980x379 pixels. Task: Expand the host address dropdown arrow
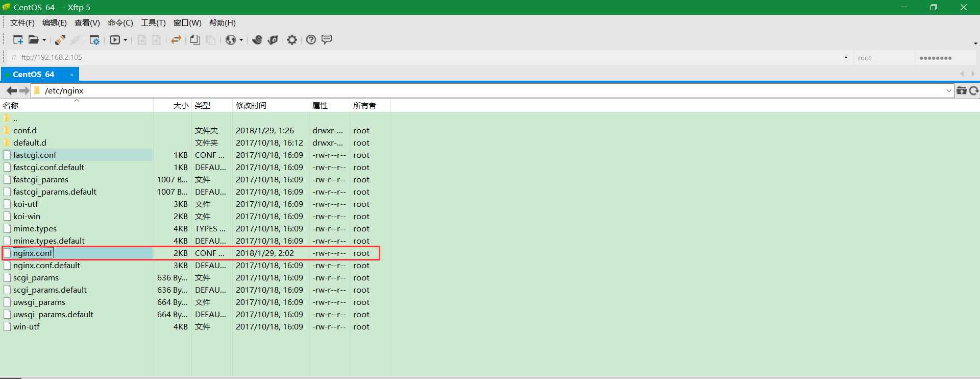846,58
